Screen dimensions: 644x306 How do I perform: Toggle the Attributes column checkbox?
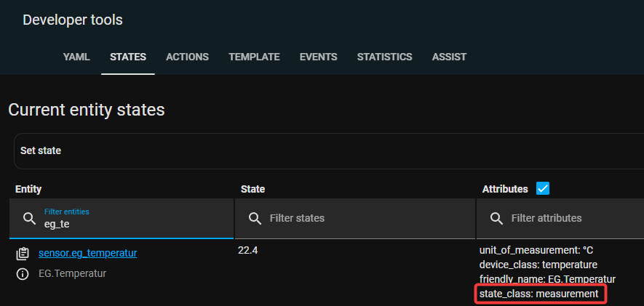[542, 189]
